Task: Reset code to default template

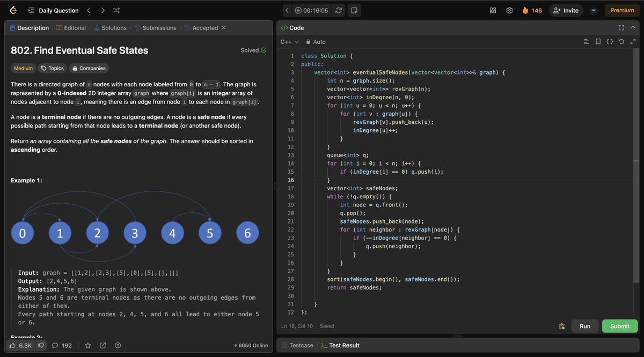Action: point(621,41)
